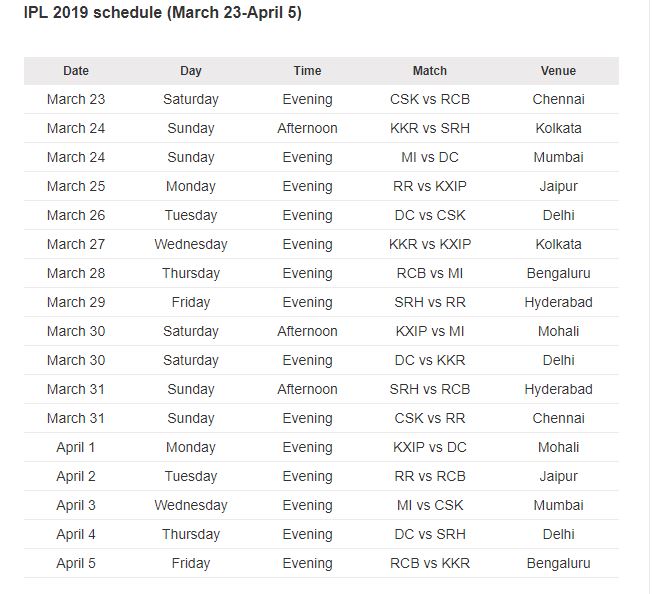Click the MI vs CSK match entry
Image resolution: width=652 pixels, height=594 pixels.
coord(430,505)
